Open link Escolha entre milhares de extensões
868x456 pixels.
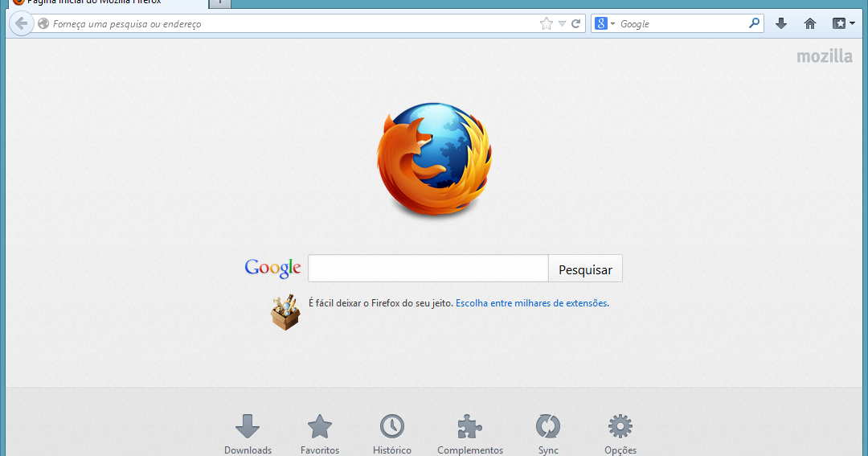click(x=531, y=303)
